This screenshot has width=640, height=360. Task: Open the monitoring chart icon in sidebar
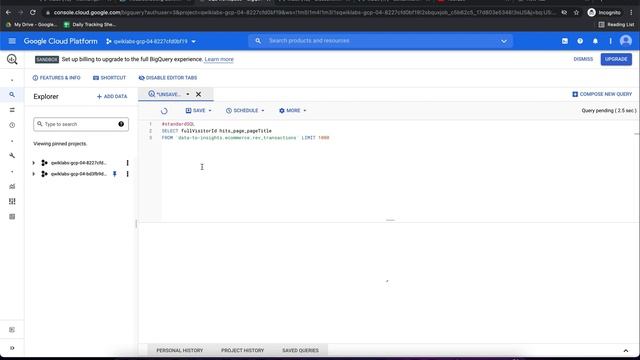(x=12, y=186)
